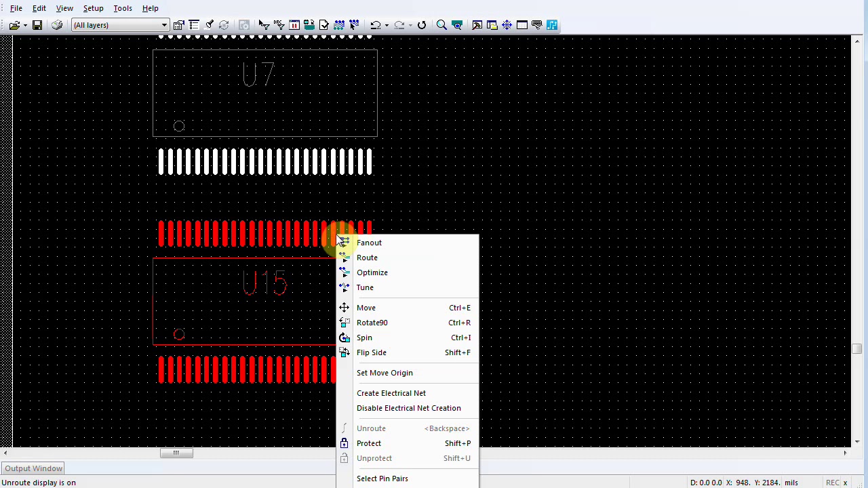This screenshot has width=868, height=488.
Task: Open the Edit menu
Action: [x=39, y=8]
